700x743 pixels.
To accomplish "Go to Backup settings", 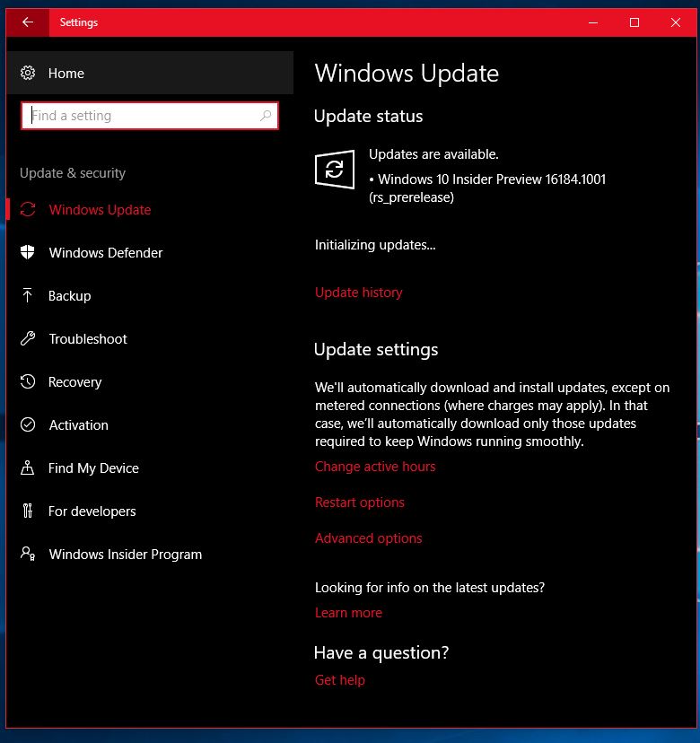I will point(150,296).
